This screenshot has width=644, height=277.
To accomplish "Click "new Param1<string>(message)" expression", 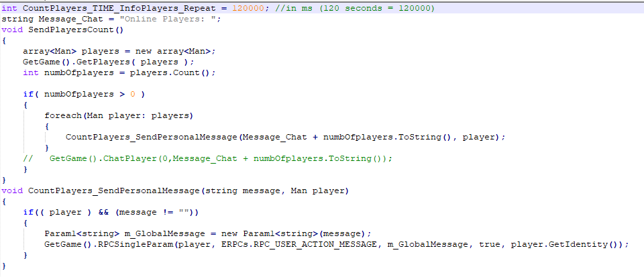I will 293,233.
